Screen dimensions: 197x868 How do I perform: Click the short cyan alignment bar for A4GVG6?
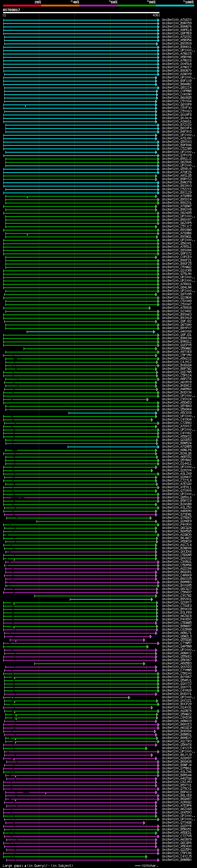[x=90, y=332]
